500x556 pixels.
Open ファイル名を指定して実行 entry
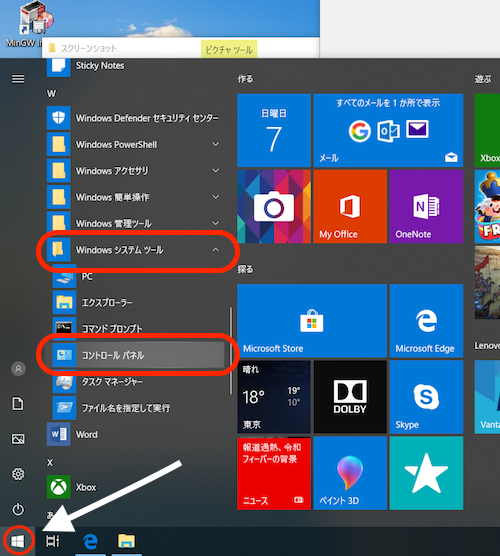(x=138, y=408)
